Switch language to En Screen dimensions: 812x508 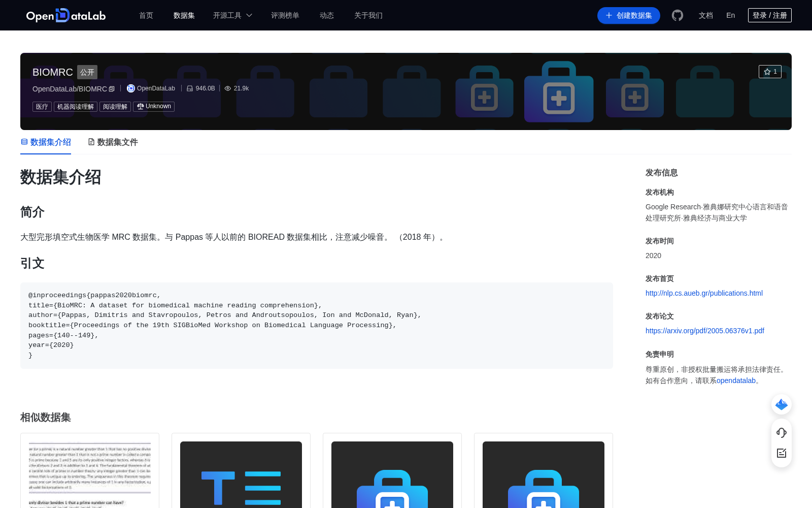coord(731,15)
